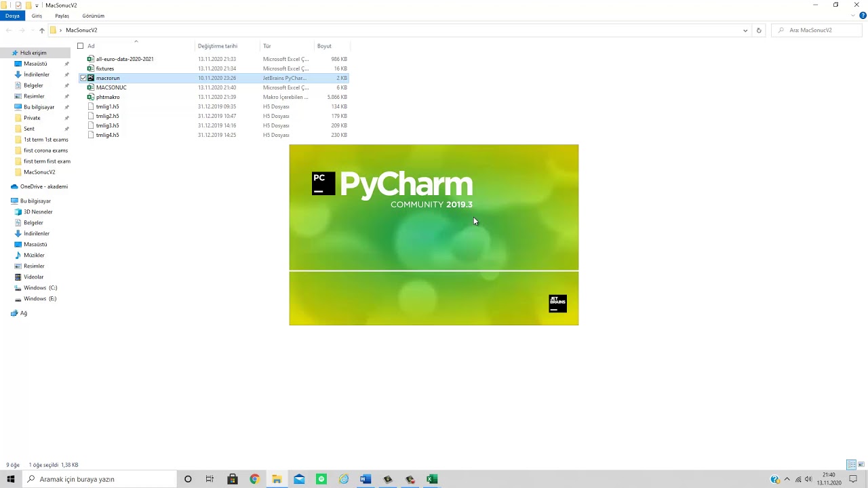Open pinned Masaüstü in quick access
The width and height of the screenshot is (868, 488).
(x=35, y=64)
